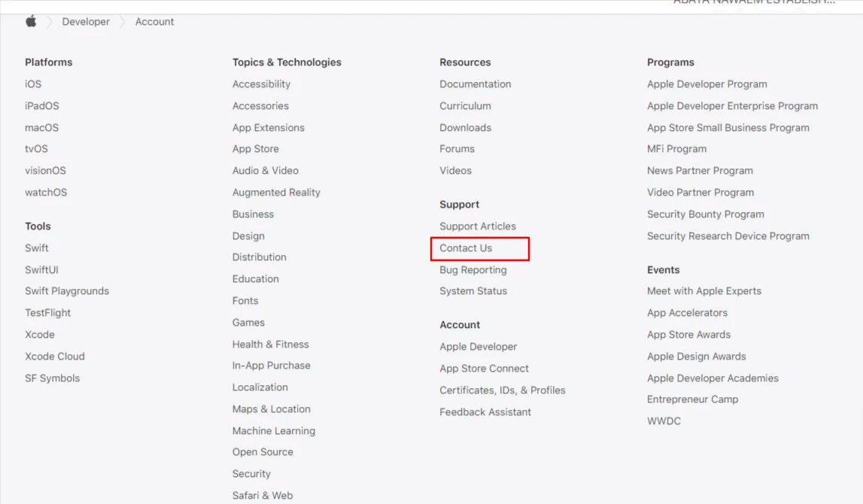This screenshot has height=504, width=863.
Task: Go to Curriculum resources
Action: tap(465, 105)
